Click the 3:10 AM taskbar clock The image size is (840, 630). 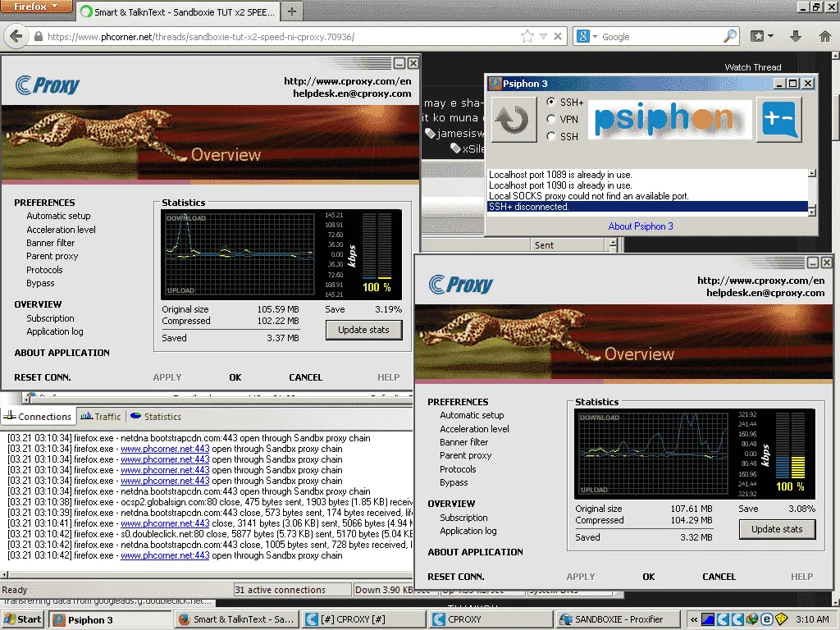click(812, 619)
